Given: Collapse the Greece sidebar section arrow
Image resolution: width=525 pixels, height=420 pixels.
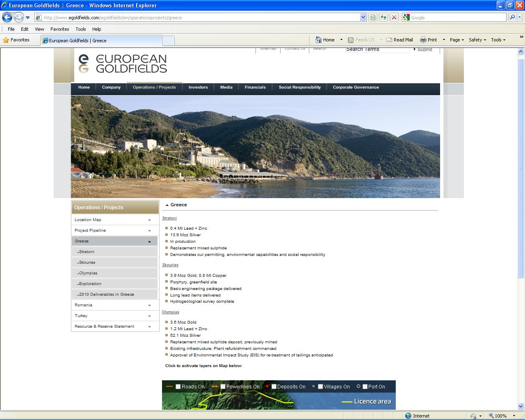Looking at the screenshot, I should [149, 242].
